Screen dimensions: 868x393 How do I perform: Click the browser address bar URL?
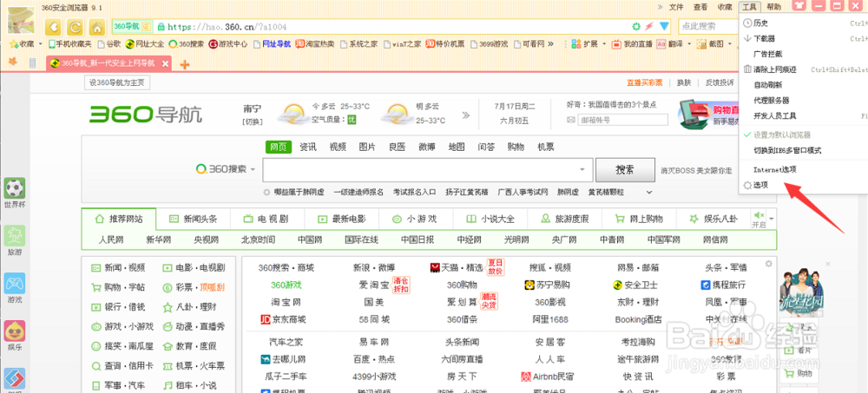pos(227,26)
